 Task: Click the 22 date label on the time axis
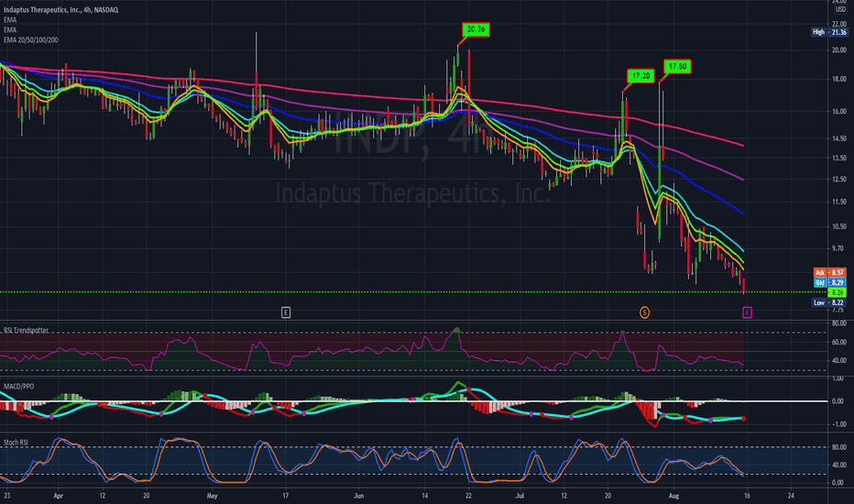click(468, 496)
